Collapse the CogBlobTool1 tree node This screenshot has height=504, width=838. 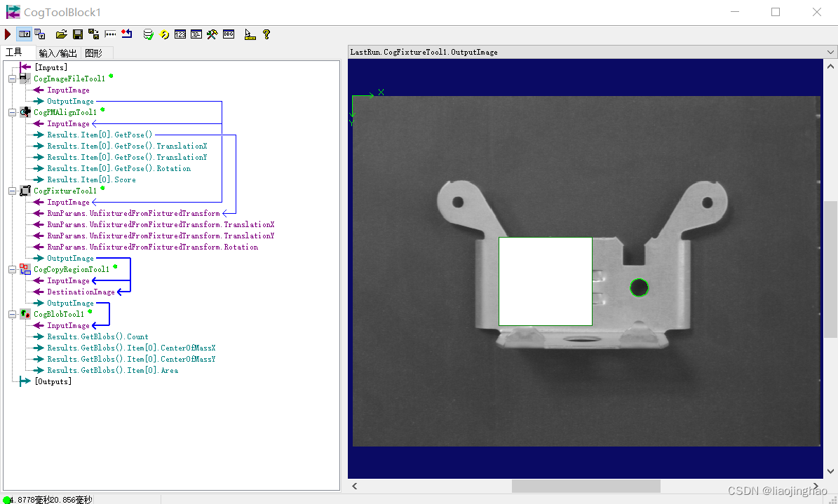point(11,314)
